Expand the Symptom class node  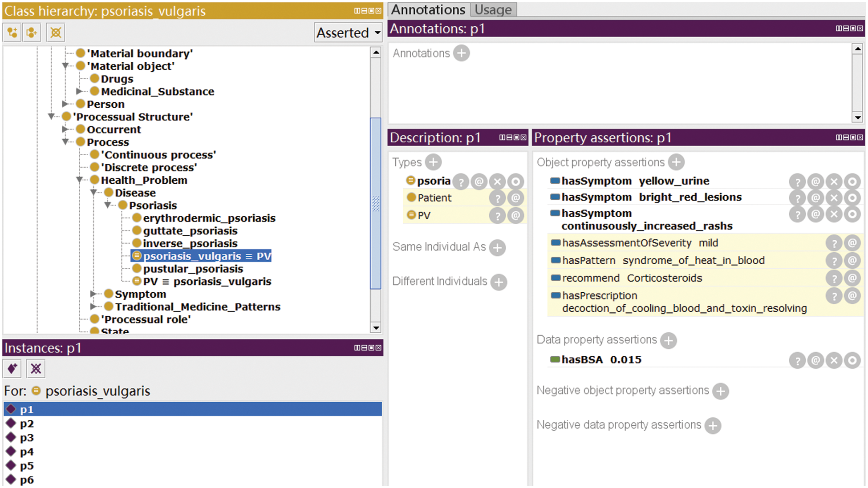point(93,294)
